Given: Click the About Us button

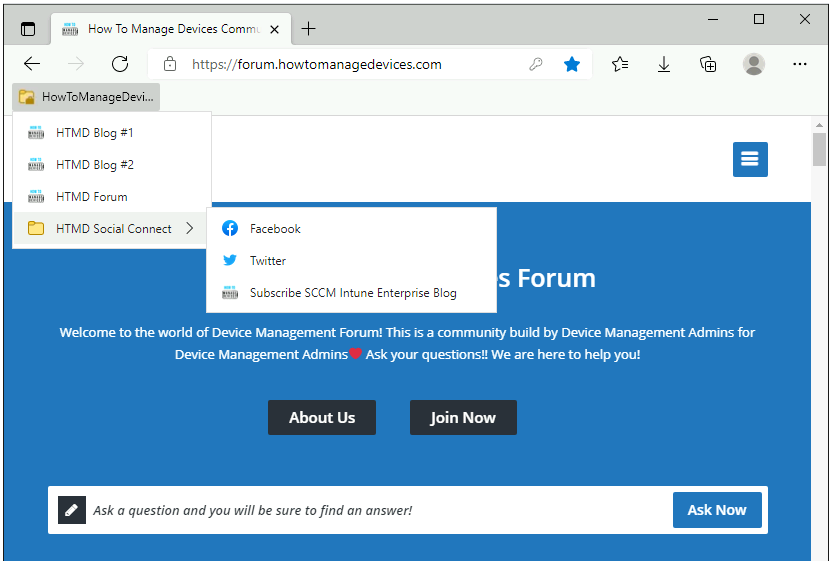Looking at the screenshot, I should pyautogui.click(x=322, y=418).
